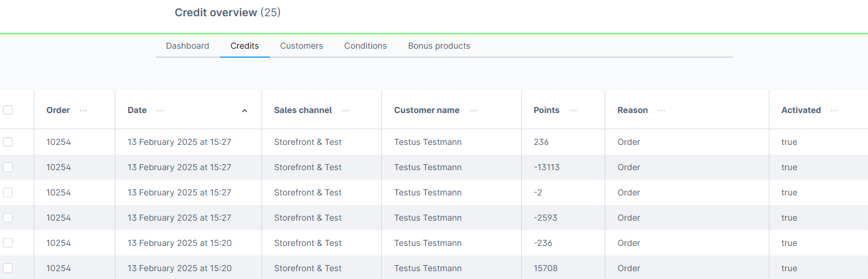
Task: Switch to the Customers tab
Action: [301, 46]
